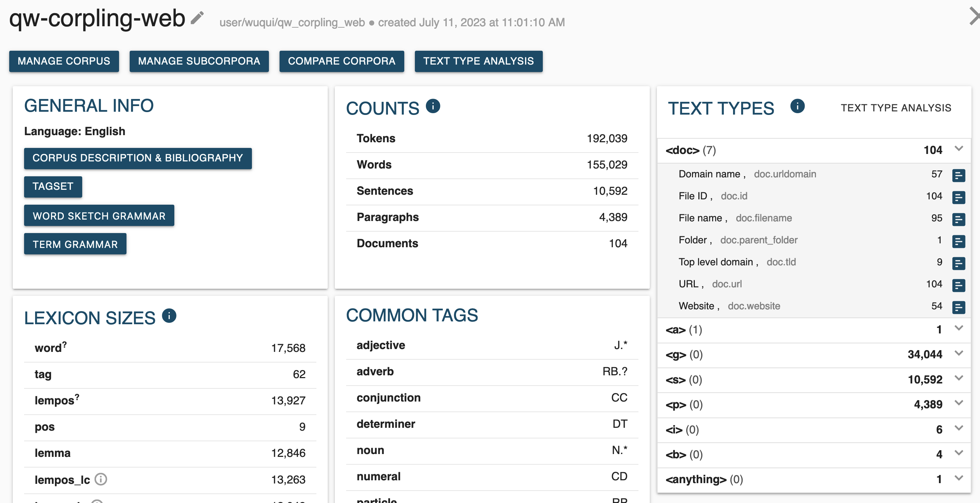Open the URL text type list icon
This screenshot has width=980, height=503.
(x=958, y=285)
